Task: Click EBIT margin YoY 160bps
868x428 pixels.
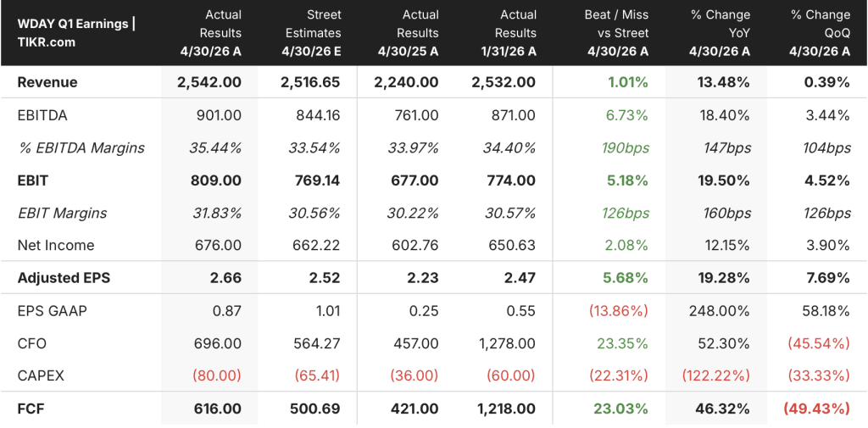Action: coord(726,214)
